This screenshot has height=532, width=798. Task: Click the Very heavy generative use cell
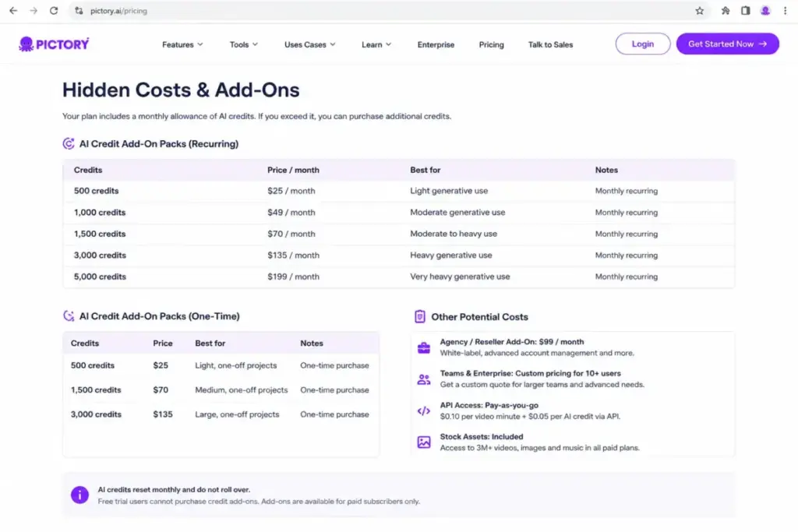pos(460,277)
